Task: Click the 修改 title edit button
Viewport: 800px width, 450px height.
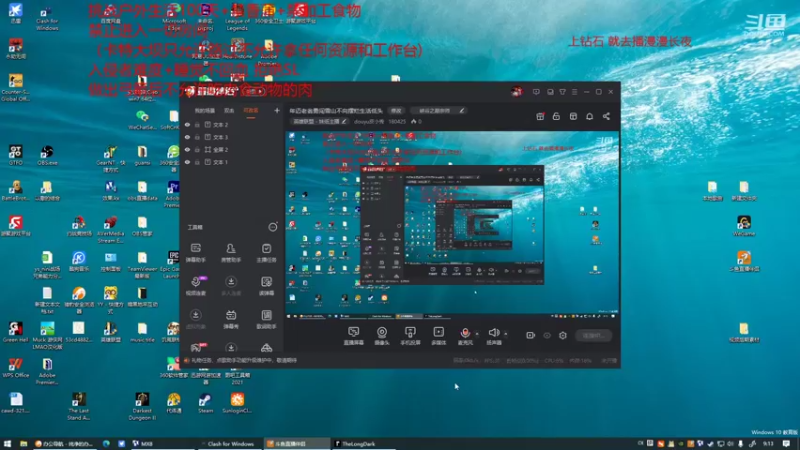Action: pyautogui.click(x=396, y=111)
